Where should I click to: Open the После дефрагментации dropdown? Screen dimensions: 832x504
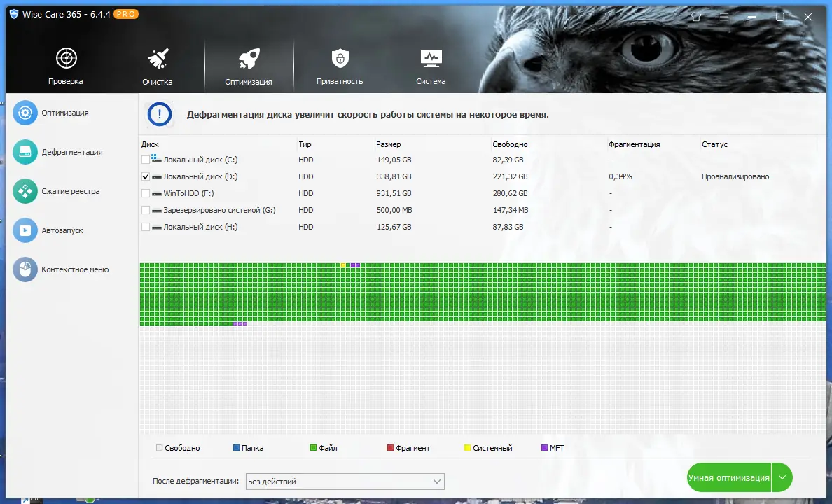click(x=345, y=482)
